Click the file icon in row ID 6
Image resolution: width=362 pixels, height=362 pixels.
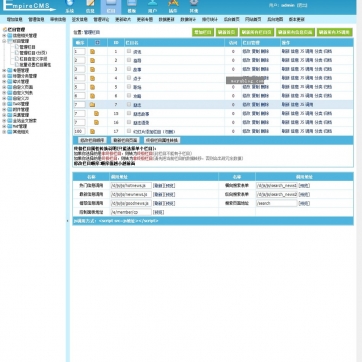pyautogui.click(x=92, y=96)
